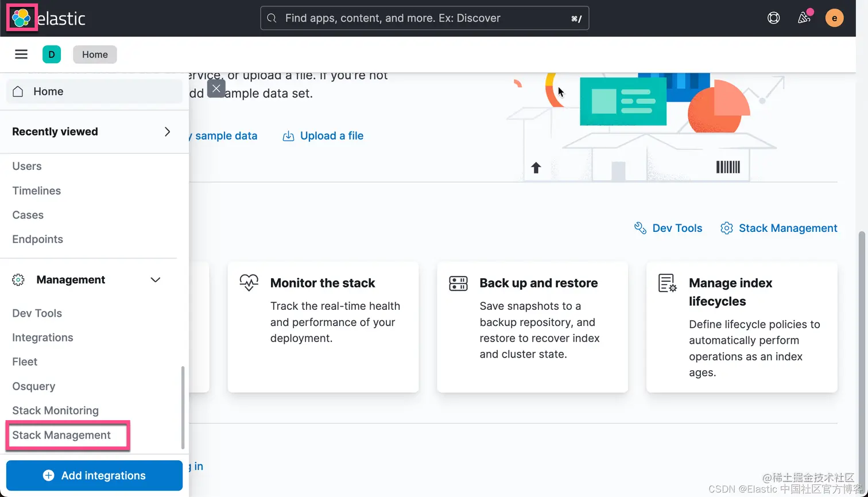This screenshot has height=497, width=868.
Task: Open the Monitor the stack card
Action: coord(323,327)
